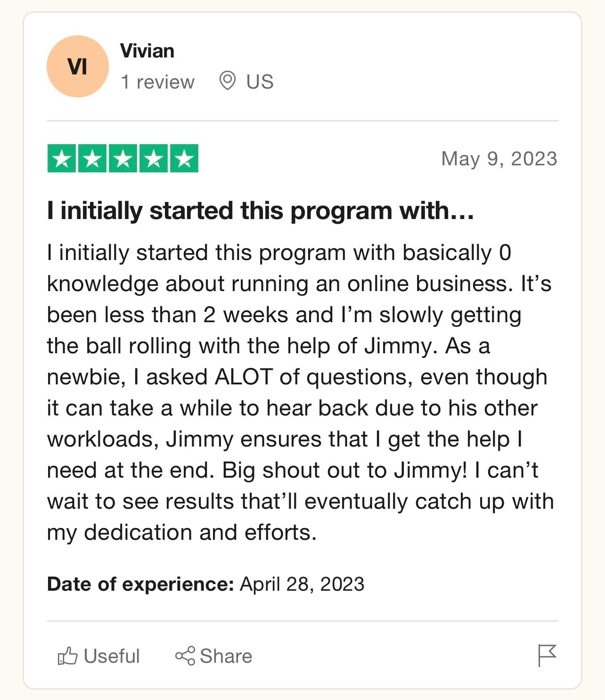Open the review title 'I initially started this program with…'
This screenshot has width=605, height=700.
tap(261, 211)
